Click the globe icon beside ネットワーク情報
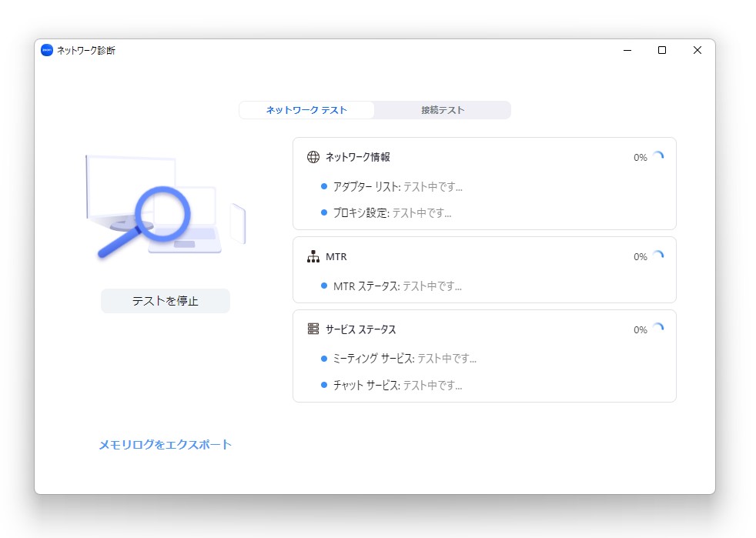 pos(312,156)
